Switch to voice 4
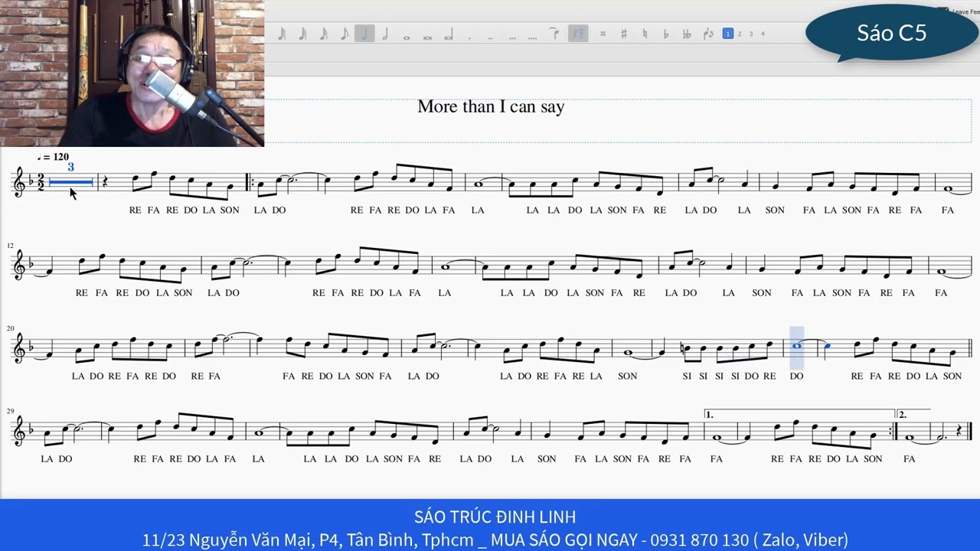The image size is (980, 551). [763, 34]
